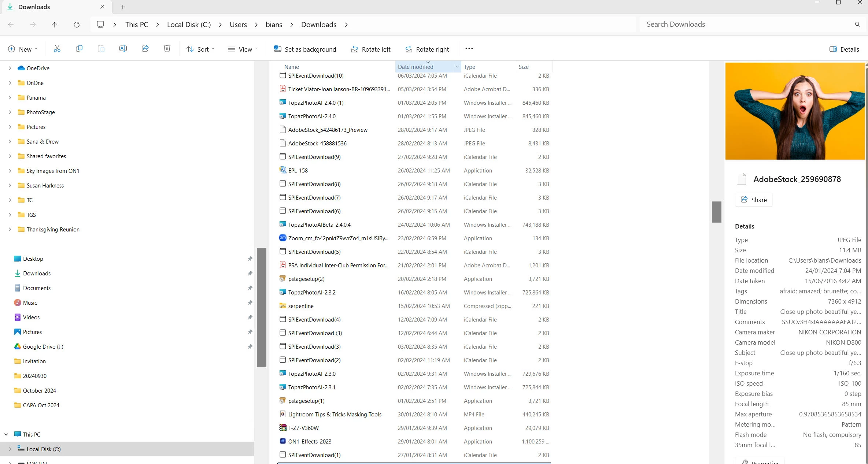The height and width of the screenshot is (464, 868).
Task: Open Date modified column filter arrow
Action: point(457,67)
